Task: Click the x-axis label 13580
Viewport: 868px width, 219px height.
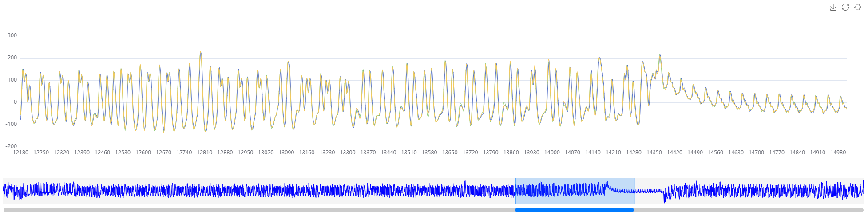Action: click(429, 153)
